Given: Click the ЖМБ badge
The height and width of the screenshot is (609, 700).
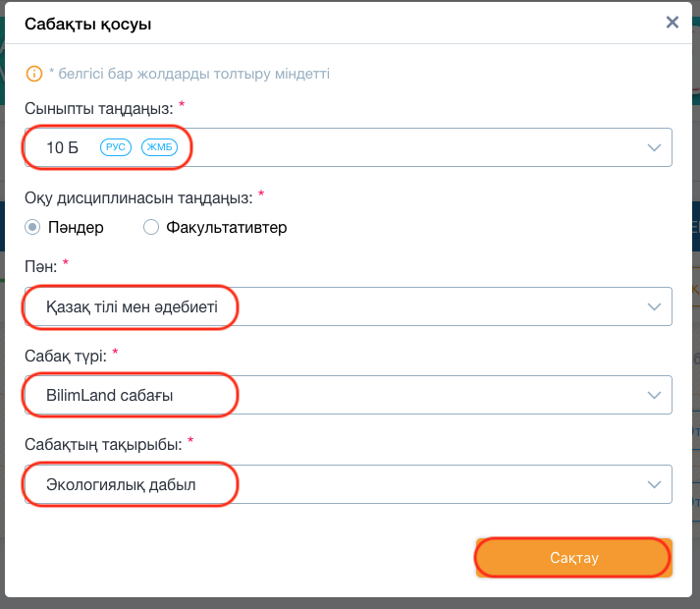Looking at the screenshot, I should (159, 147).
